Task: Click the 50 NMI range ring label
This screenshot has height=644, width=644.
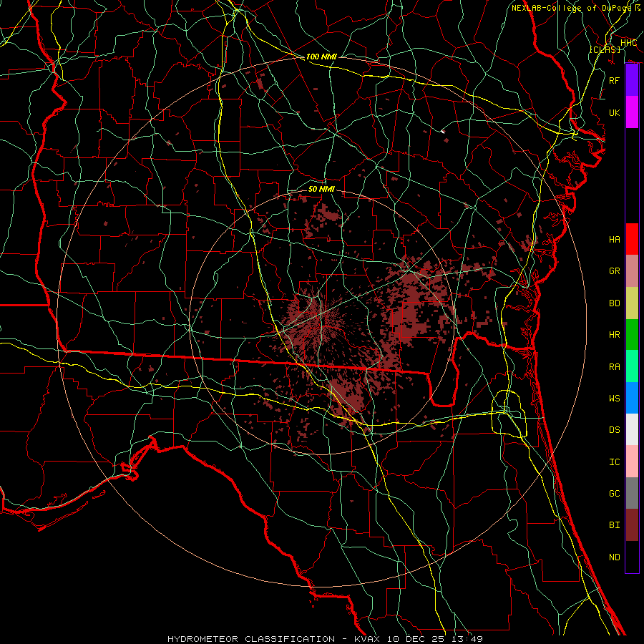Action: click(x=321, y=189)
